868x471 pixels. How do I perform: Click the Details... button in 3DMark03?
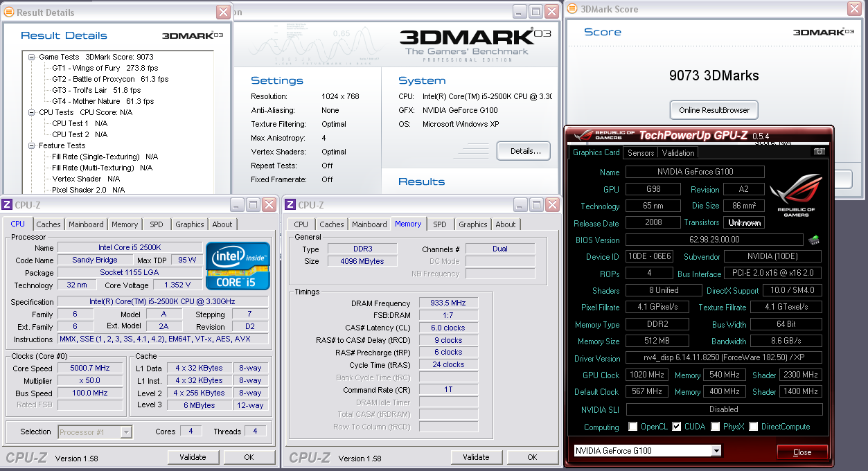coord(523,151)
